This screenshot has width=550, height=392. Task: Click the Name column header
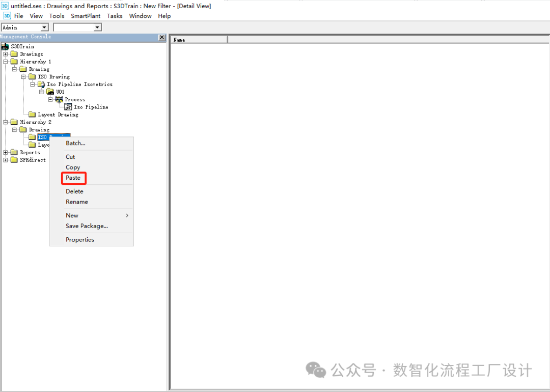point(199,40)
